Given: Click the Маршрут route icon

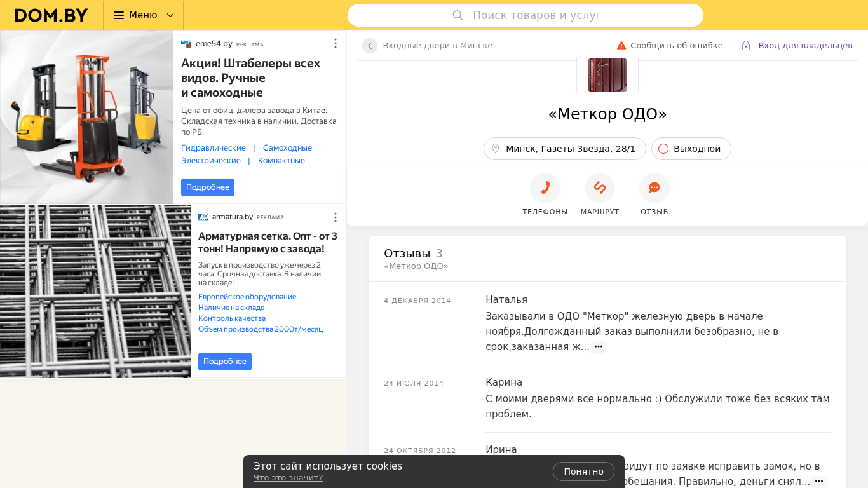Looking at the screenshot, I should (x=600, y=188).
